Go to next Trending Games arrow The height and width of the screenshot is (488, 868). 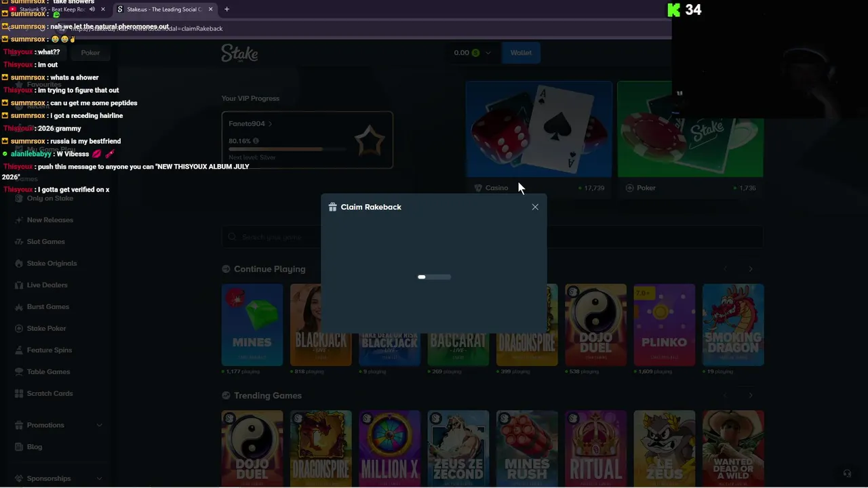point(750,395)
